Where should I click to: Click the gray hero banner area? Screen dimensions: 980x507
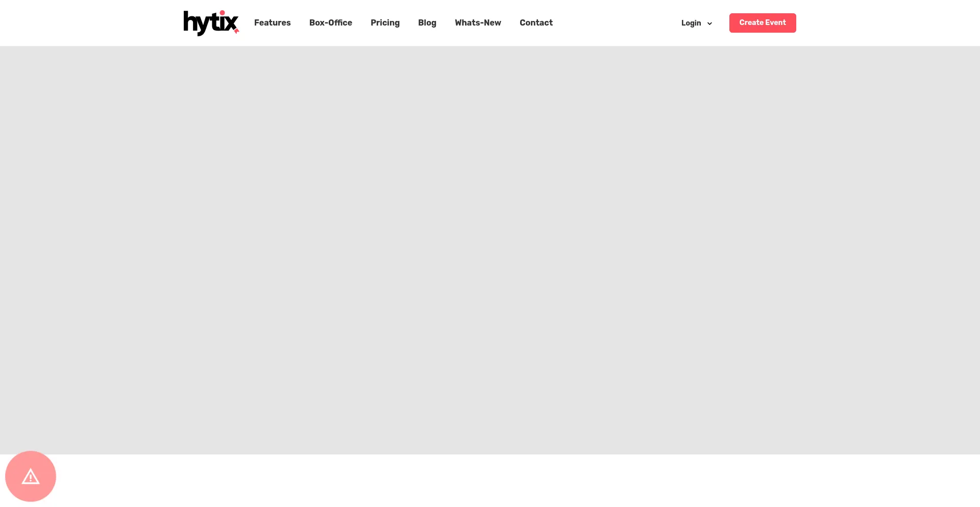point(490,250)
